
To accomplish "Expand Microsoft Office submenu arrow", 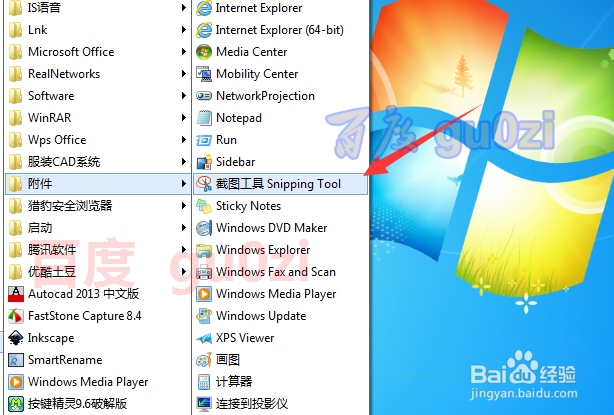I will 183,52.
